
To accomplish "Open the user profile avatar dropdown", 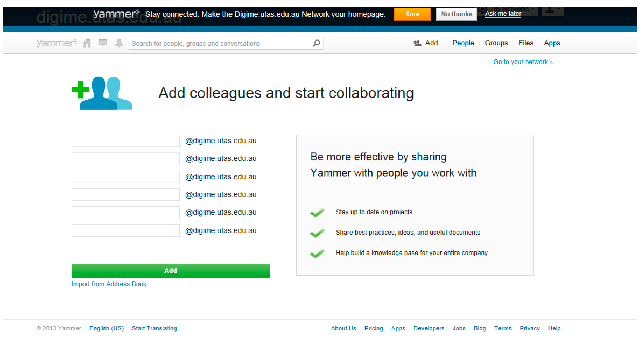I will tap(552, 11).
